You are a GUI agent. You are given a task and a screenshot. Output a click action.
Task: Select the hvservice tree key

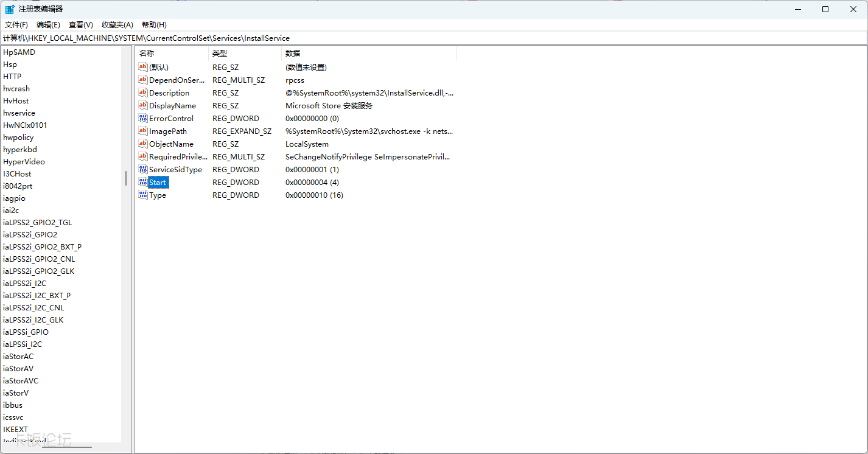[x=19, y=113]
